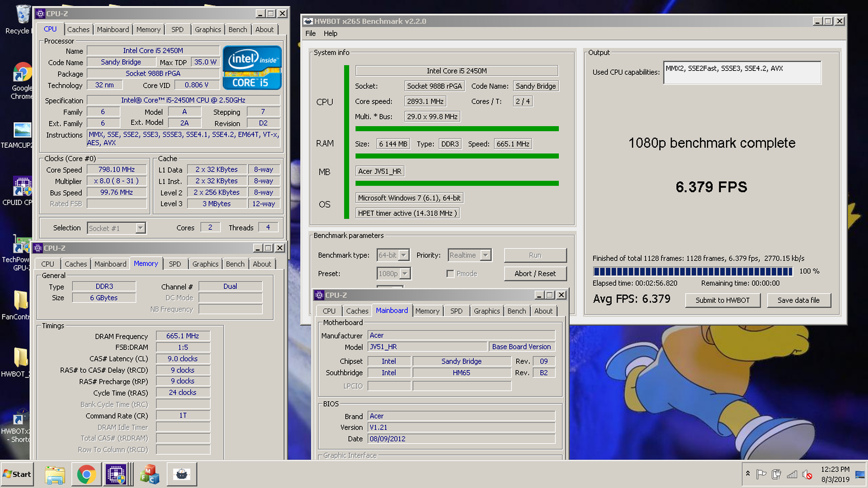Viewport: 868px width, 488px height.
Task: Open the File menu in HWBOT x265
Action: 311,33
